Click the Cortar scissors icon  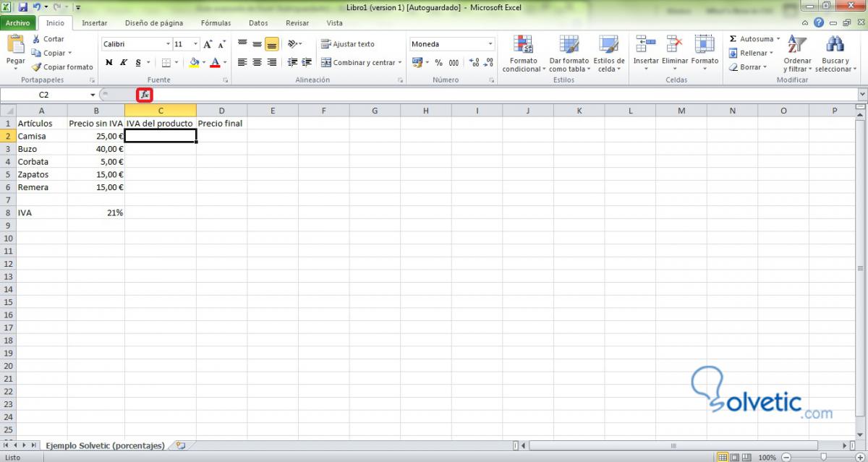36,39
